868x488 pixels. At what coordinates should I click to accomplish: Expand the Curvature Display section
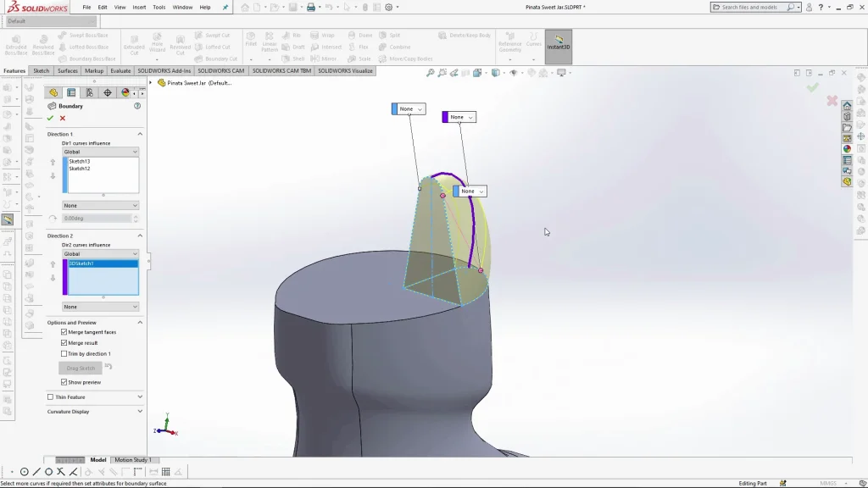coord(140,412)
